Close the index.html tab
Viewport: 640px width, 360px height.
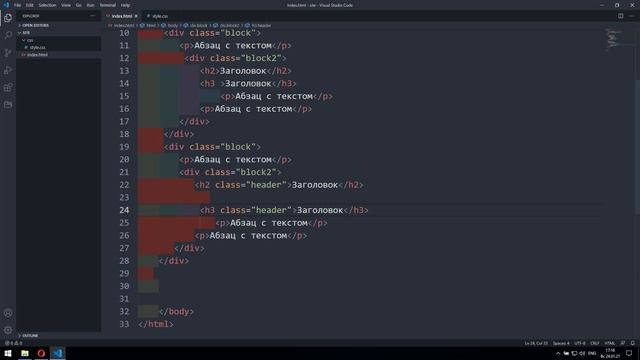[136, 16]
